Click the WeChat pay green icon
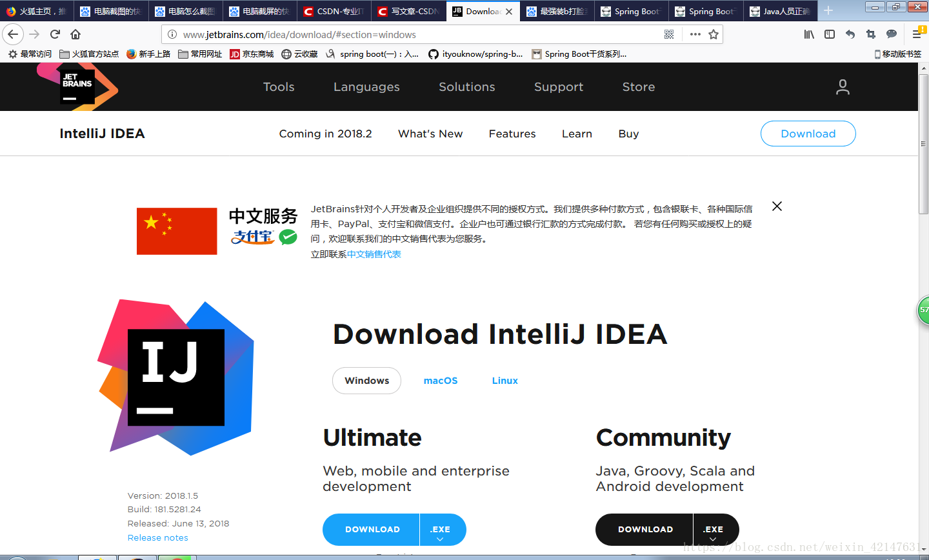929x560 pixels. [x=288, y=237]
